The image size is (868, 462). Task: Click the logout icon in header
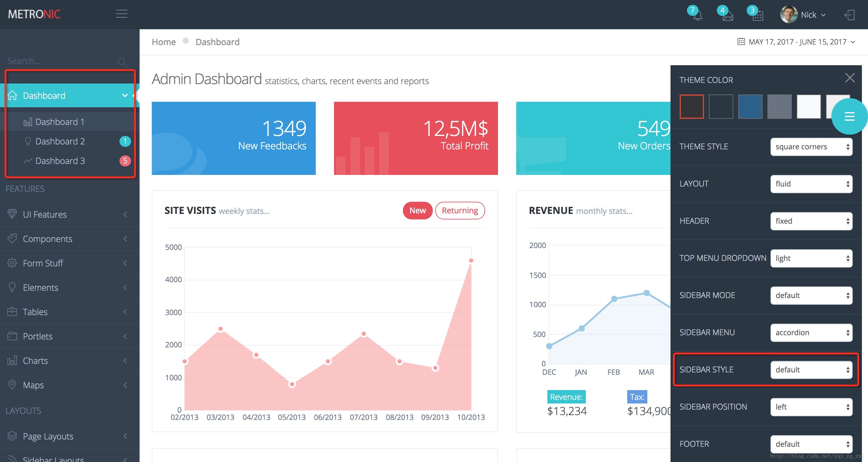[849, 15]
